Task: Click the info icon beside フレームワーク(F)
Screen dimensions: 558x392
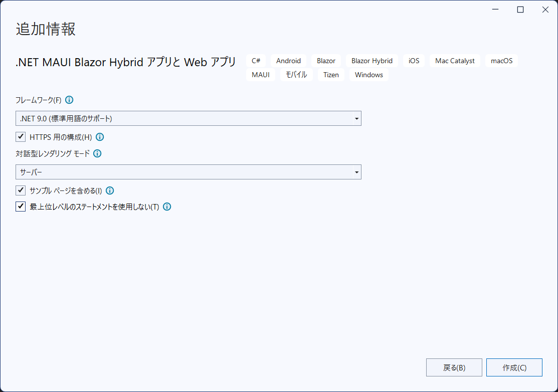Action: point(69,100)
